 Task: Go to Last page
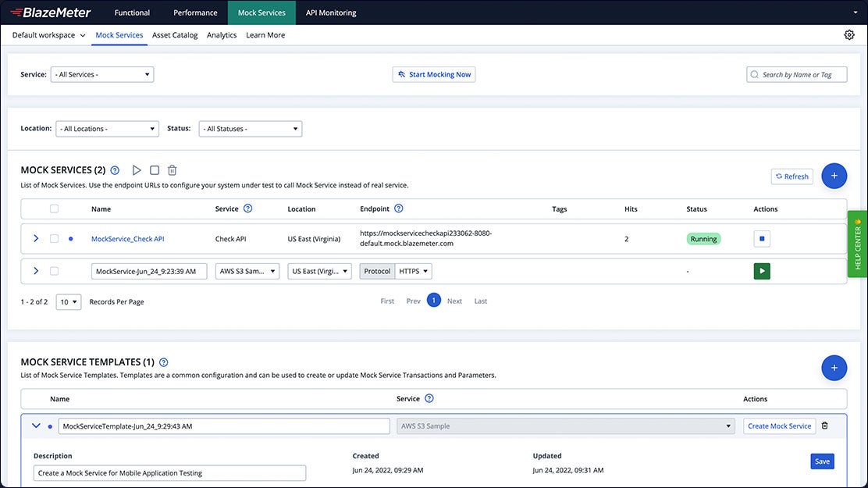coord(481,301)
